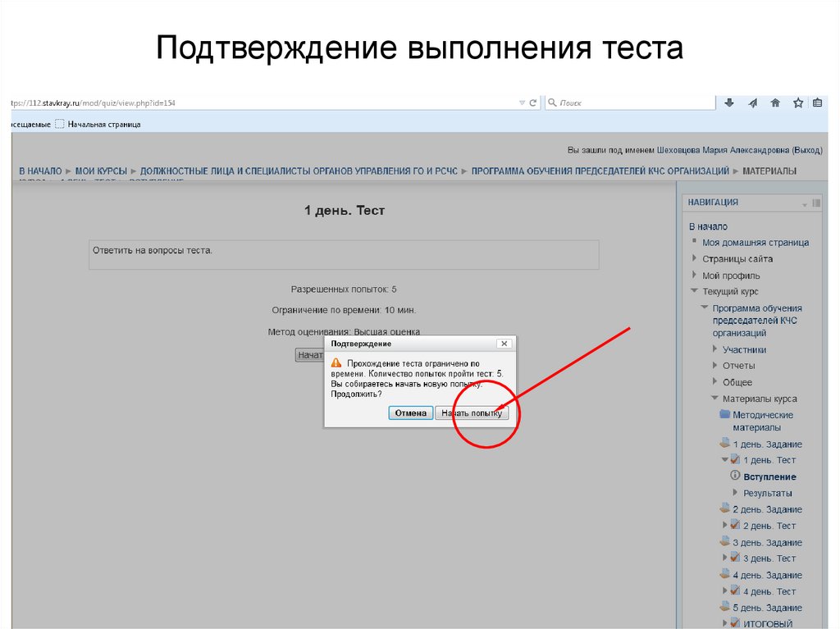The width and height of the screenshot is (840, 629).
Task: Click the magnifier icon in the search field
Action: click(551, 102)
